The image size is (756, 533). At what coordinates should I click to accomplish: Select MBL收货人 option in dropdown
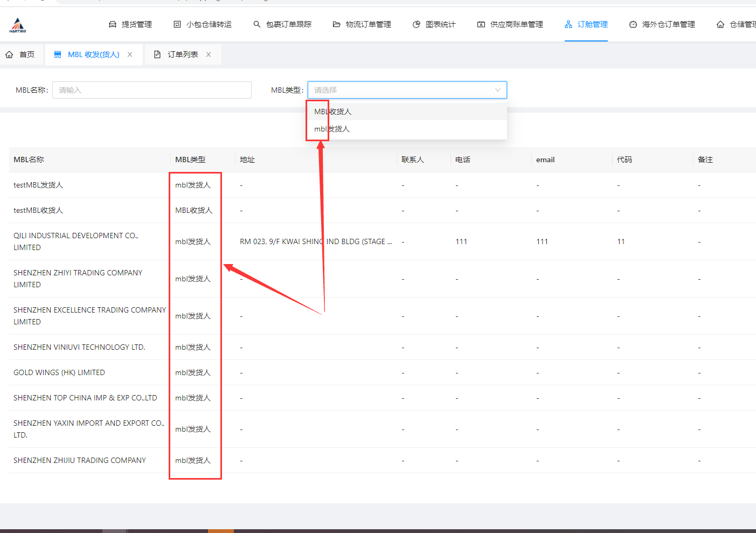click(333, 112)
